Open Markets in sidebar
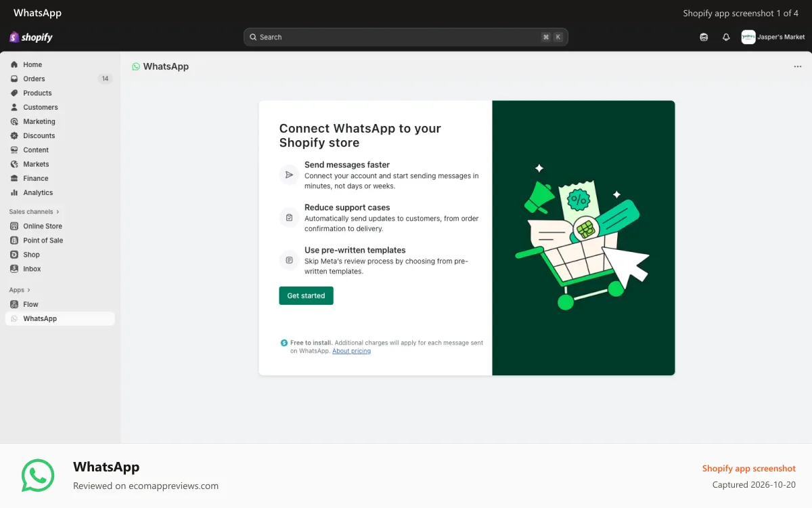 tap(36, 164)
